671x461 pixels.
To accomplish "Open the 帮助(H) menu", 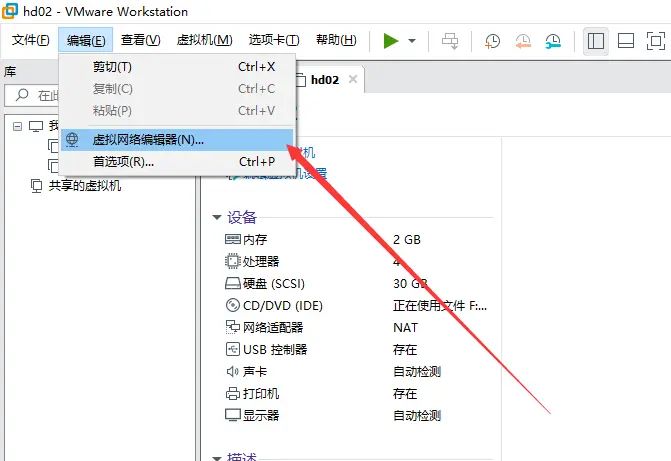I will point(336,40).
